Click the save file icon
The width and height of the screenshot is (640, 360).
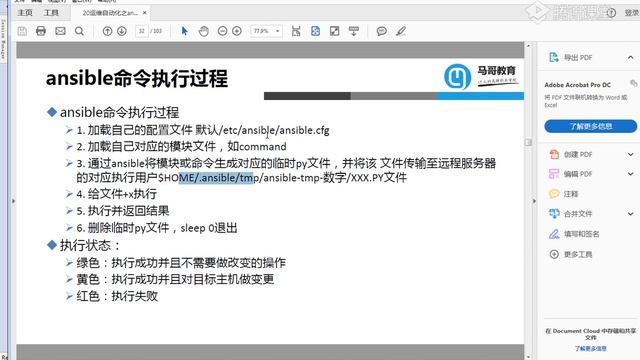tap(22, 31)
